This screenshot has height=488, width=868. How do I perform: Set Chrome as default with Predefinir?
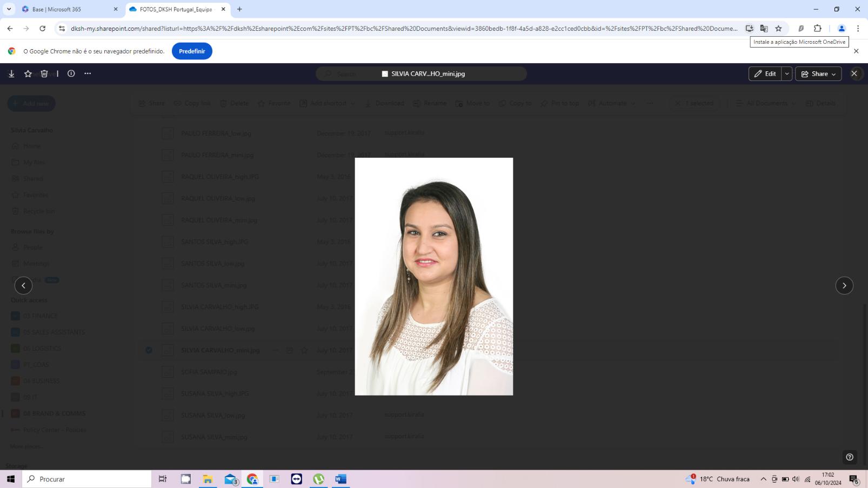click(x=192, y=51)
